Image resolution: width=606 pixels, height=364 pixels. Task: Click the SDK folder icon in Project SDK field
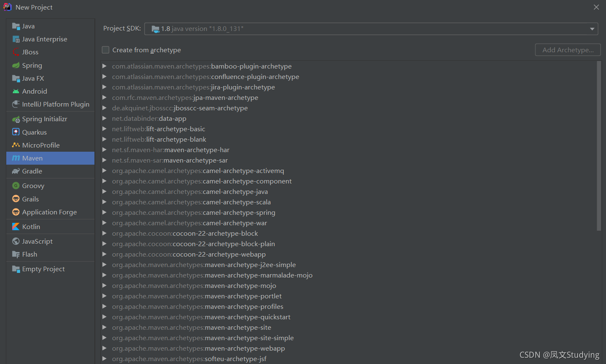[x=155, y=29]
